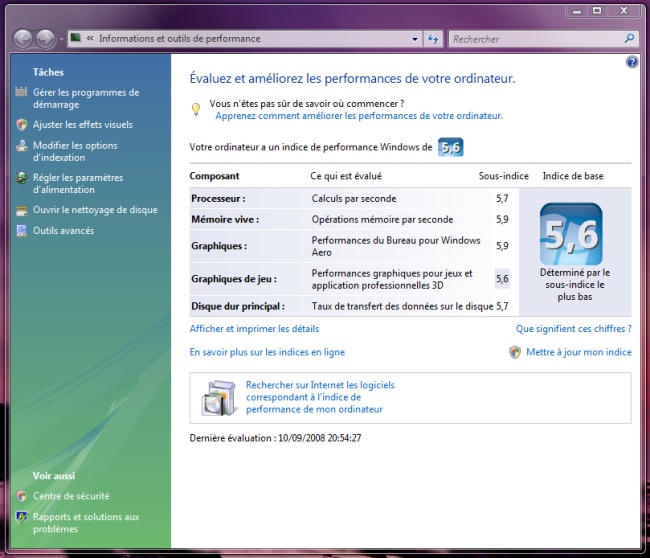Screen dimensions: 650x558
Task: Click Mettre à jour mon indice
Action: pyautogui.click(x=579, y=352)
